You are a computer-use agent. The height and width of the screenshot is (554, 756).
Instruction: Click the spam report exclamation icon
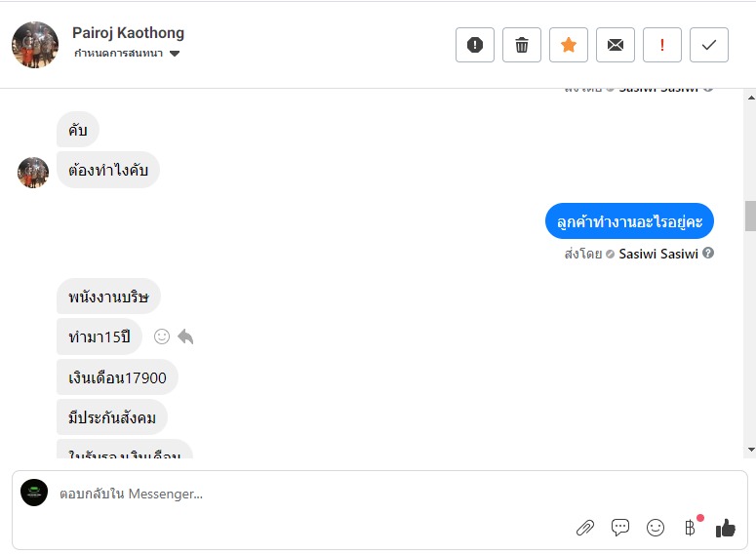tap(475, 45)
